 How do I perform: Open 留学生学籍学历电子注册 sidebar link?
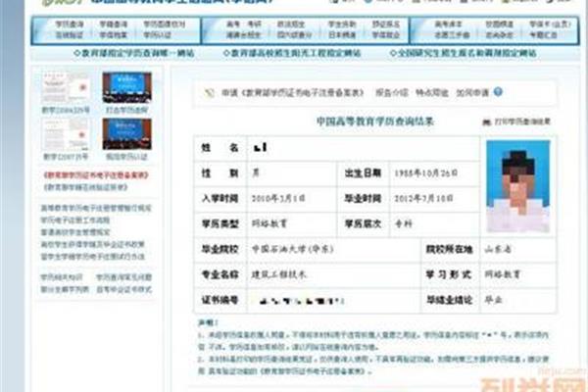(93, 257)
